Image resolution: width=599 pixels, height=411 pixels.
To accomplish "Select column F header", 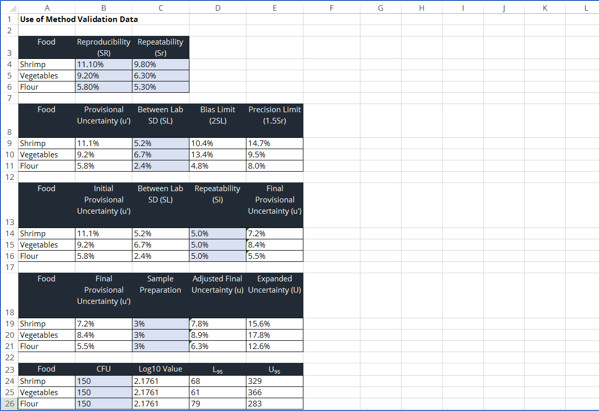I will tap(332, 8).
